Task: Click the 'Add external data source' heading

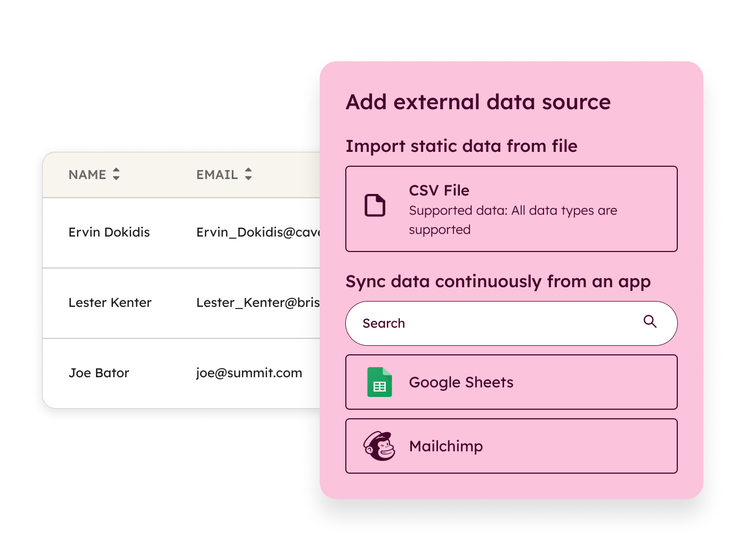Action: click(478, 102)
